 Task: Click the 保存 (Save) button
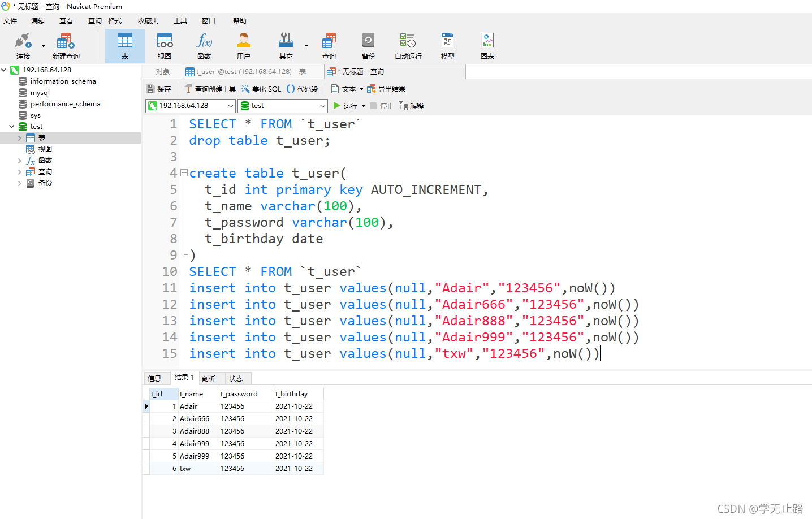[159, 89]
